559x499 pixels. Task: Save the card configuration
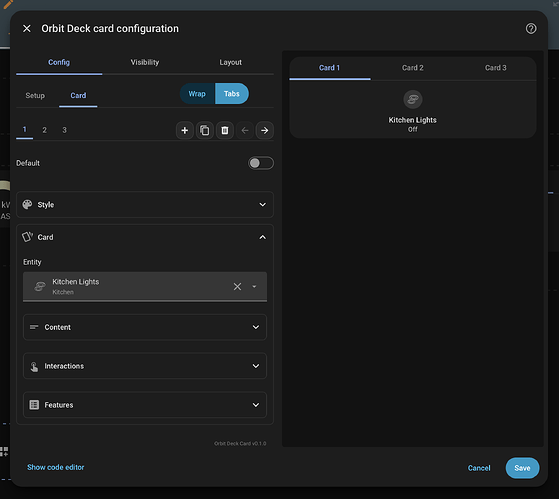click(522, 468)
